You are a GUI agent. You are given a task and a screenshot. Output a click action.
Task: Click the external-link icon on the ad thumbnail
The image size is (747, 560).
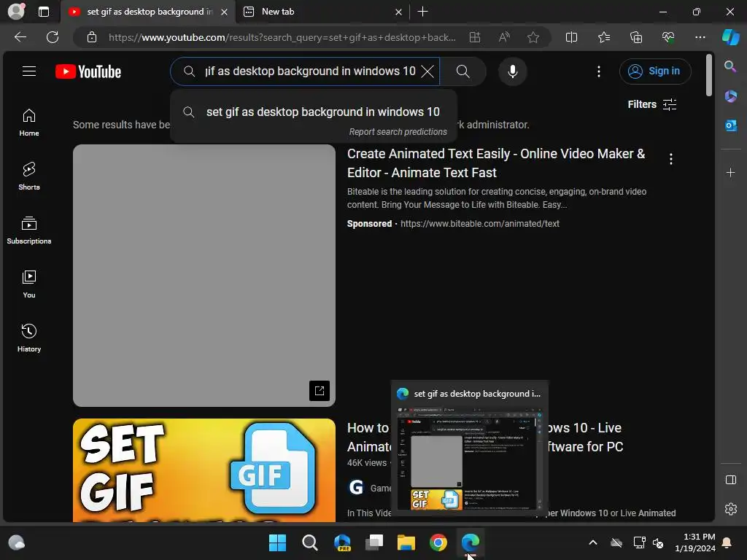320,391
